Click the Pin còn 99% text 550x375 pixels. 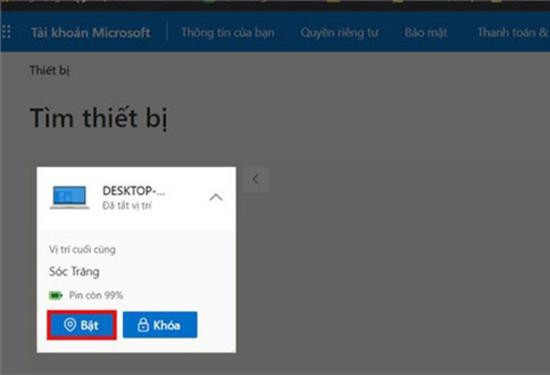[96, 295]
